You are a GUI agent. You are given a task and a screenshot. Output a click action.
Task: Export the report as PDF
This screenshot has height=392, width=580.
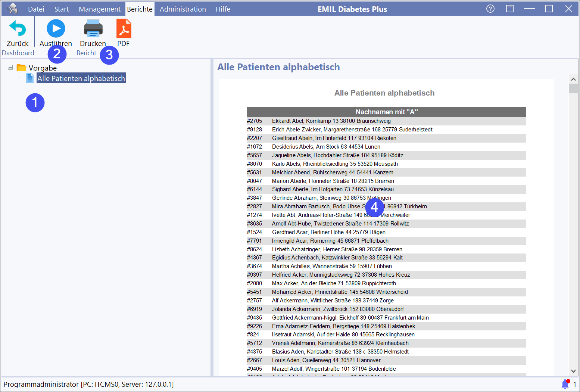coord(124,29)
